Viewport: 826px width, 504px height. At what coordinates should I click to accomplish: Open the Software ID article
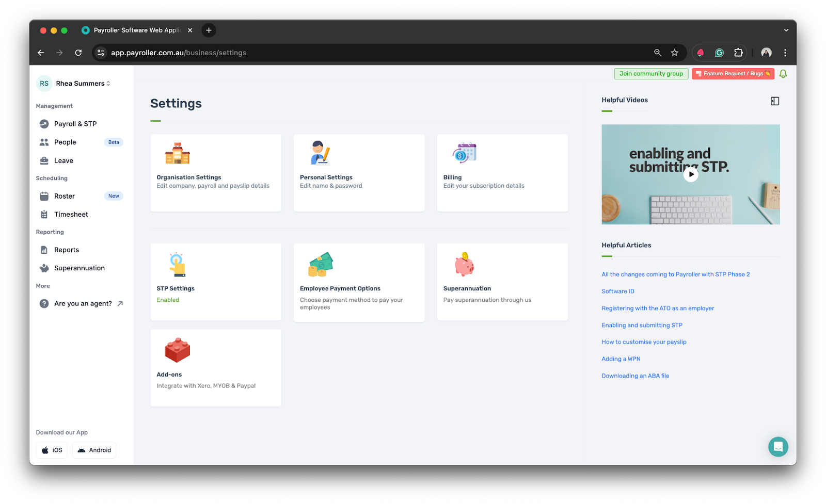click(618, 291)
